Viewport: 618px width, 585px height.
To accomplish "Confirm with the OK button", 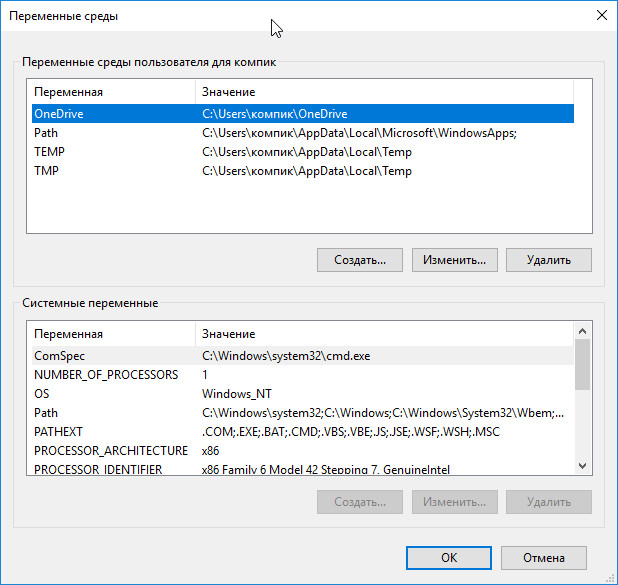I will click(x=449, y=558).
